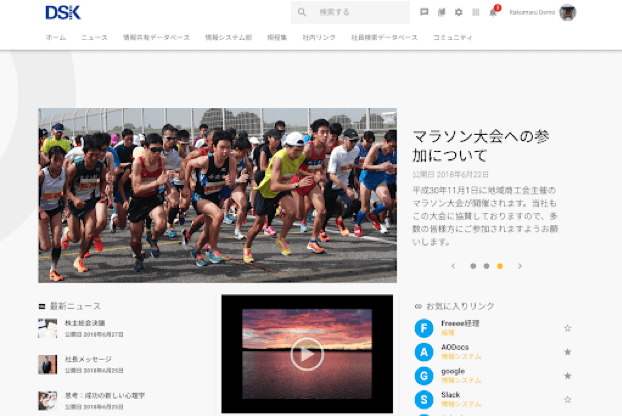Screen dimensions: 622x416
Task: Open the google G circle icon
Action: point(424,376)
